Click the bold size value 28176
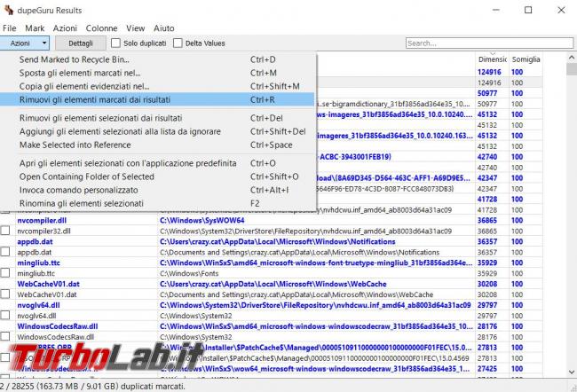 487,326
